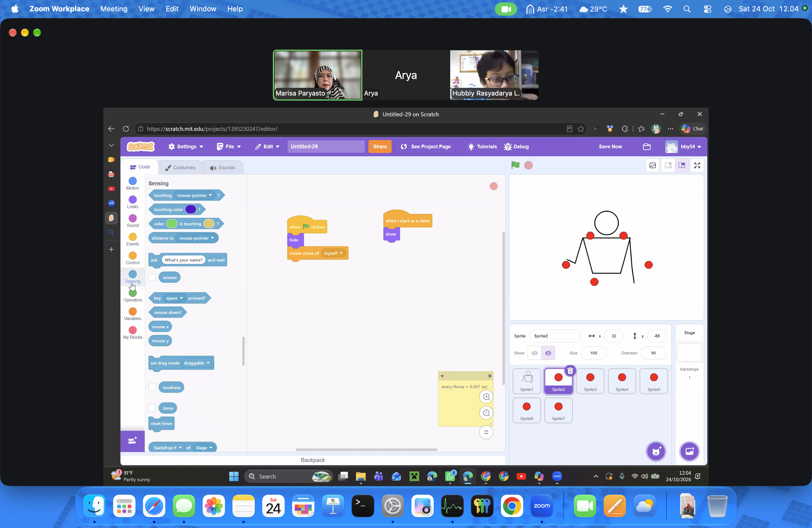Viewport: 812px width, 528px height.
Task: Enable the loudness reporter checkbox
Action: click(x=152, y=387)
